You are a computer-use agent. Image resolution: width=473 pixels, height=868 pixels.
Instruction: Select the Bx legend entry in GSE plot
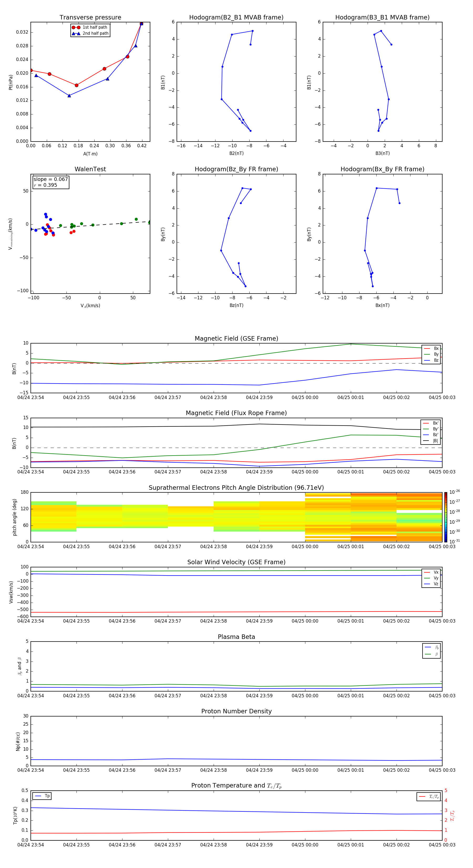point(431,349)
